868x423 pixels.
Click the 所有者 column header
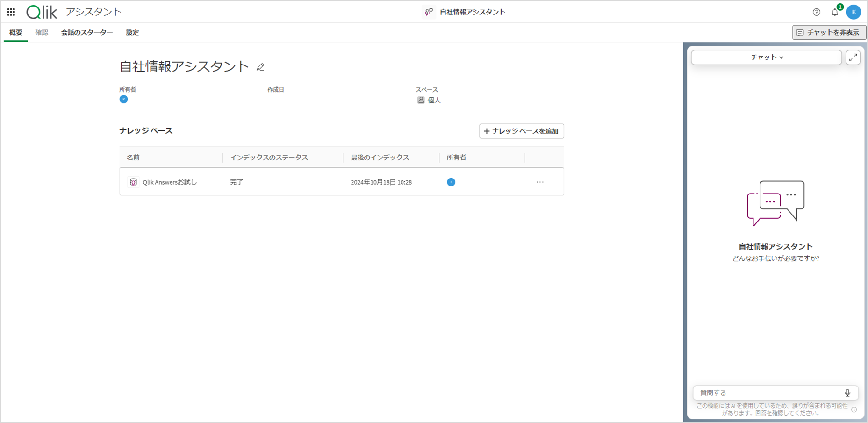pyautogui.click(x=456, y=158)
